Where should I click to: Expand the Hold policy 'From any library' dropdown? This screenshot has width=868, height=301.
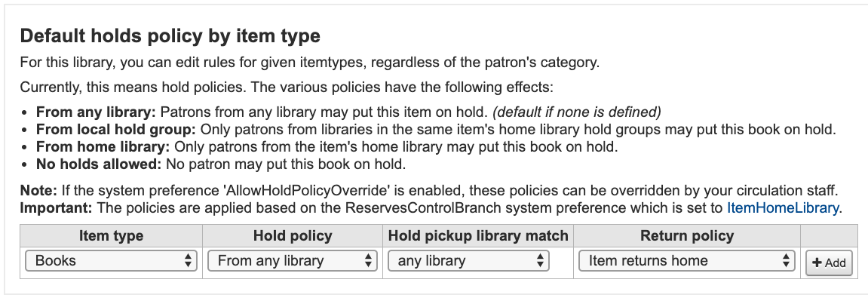pos(293,261)
